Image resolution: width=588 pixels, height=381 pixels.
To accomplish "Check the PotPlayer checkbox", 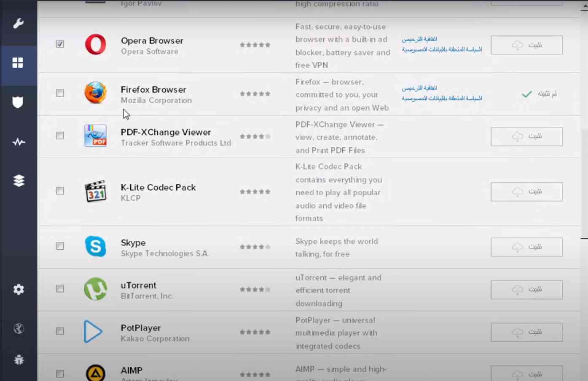I will pyautogui.click(x=60, y=331).
